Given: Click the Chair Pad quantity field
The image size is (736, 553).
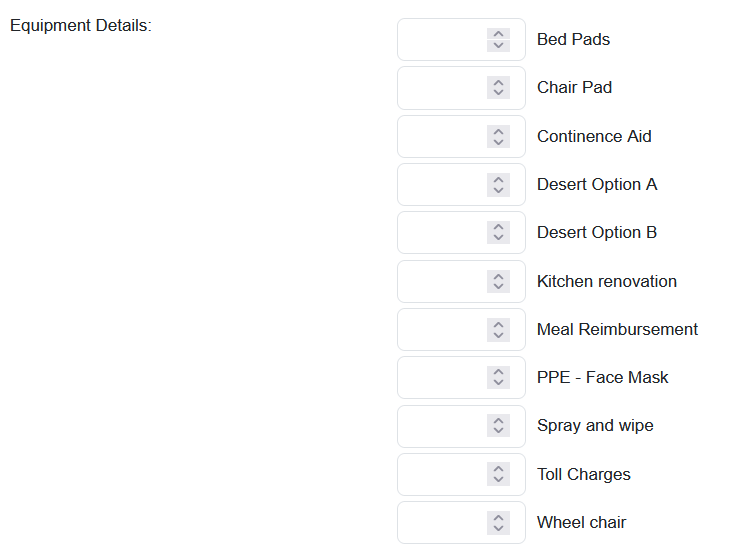Looking at the screenshot, I should click(x=442, y=88).
